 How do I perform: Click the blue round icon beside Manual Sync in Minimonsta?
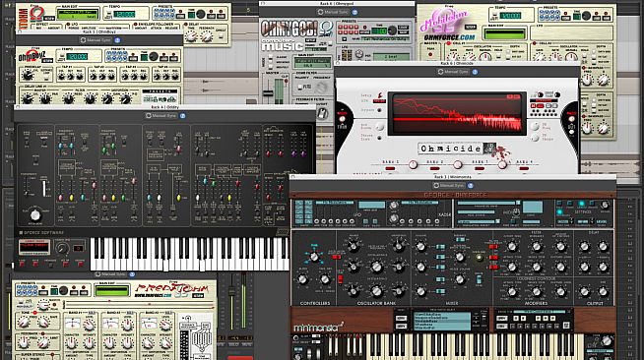pyautogui.click(x=471, y=185)
